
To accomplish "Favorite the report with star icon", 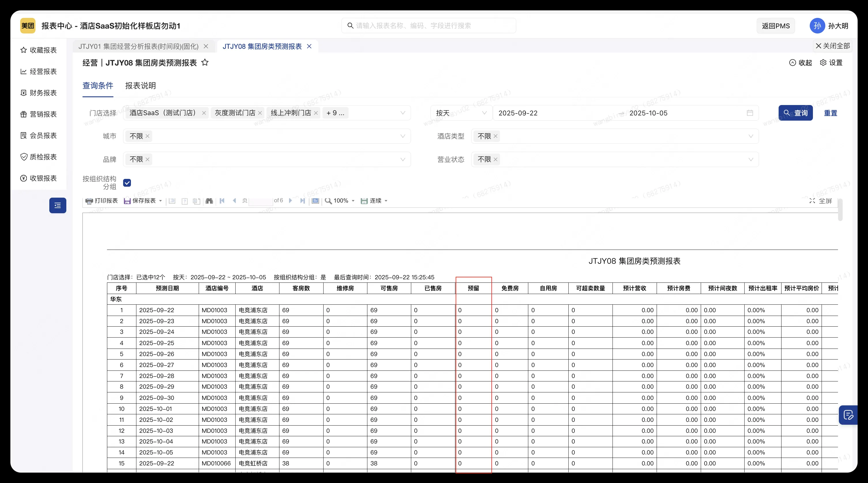I will (x=205, y=62).
